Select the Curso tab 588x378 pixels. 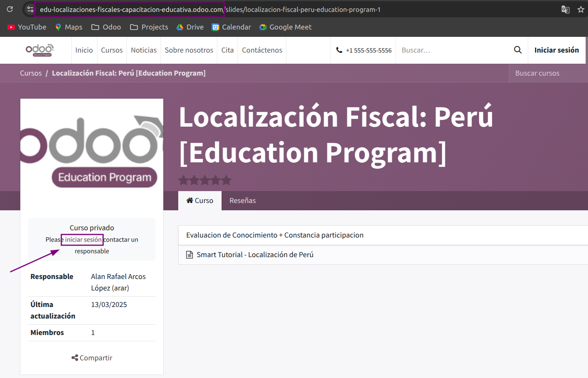pyautogui.click(x=200, y=201)
